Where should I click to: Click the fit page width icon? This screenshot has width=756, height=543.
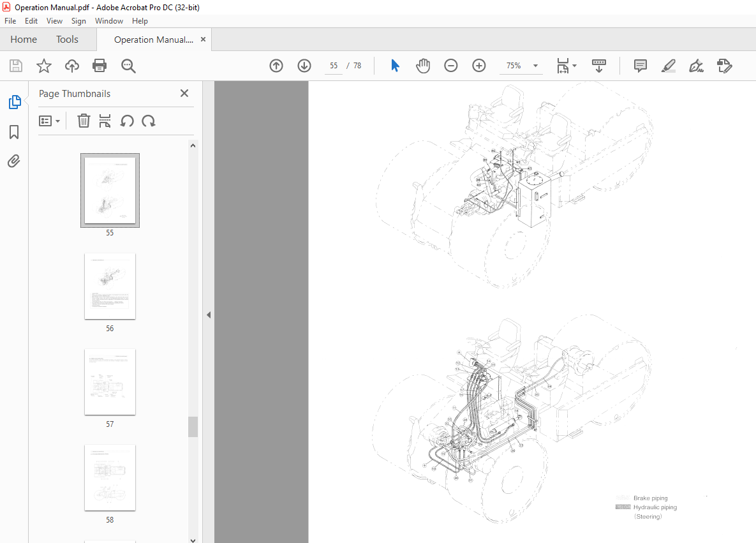tap(563, 66)
